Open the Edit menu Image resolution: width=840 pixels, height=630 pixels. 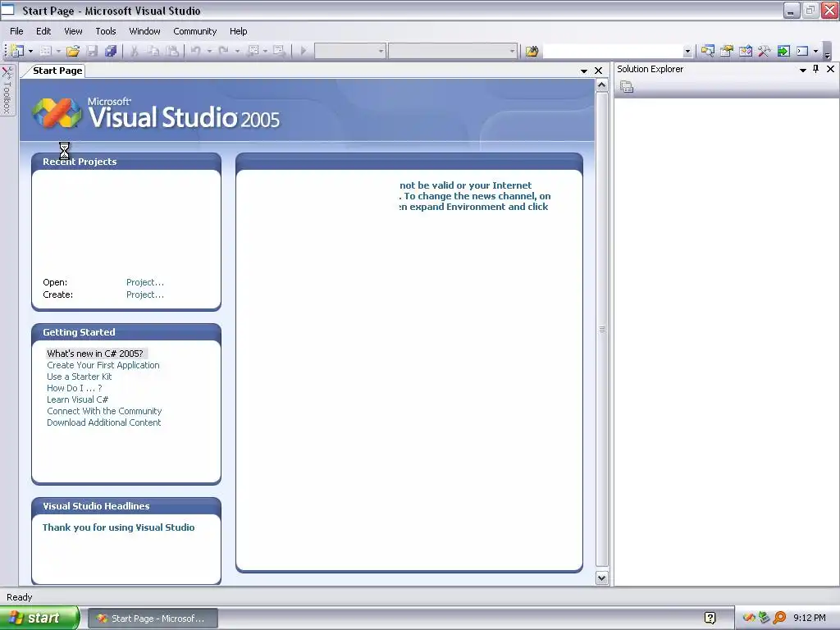[x=43, y=31]
